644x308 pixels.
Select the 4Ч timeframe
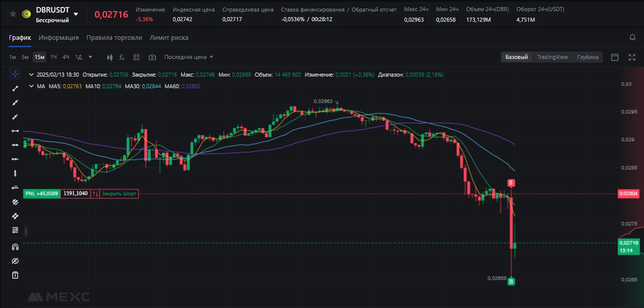[x=66, y=57]
